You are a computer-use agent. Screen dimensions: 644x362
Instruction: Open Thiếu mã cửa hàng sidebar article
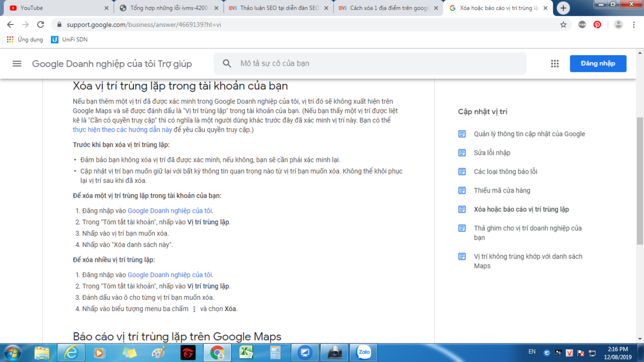(502, 190)
